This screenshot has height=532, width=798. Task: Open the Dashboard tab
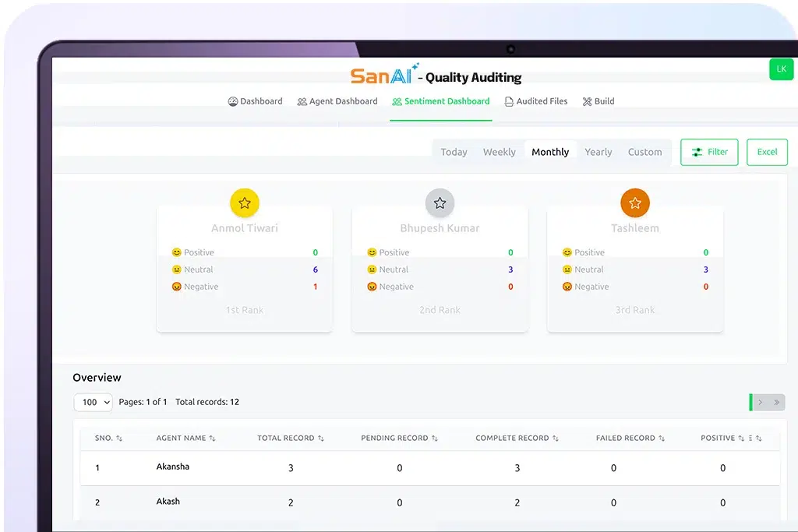click(x=255, y=101)
